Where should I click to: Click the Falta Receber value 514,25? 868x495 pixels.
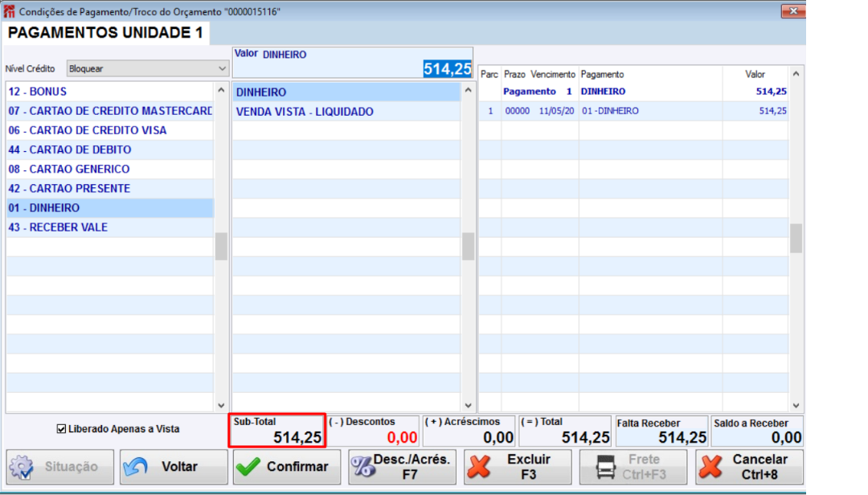point(682,437)
